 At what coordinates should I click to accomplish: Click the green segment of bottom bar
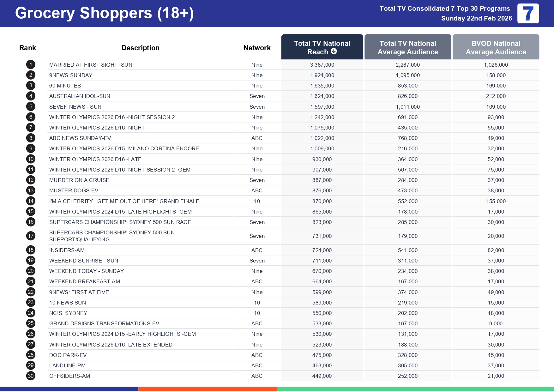click(x=415, y=389)
